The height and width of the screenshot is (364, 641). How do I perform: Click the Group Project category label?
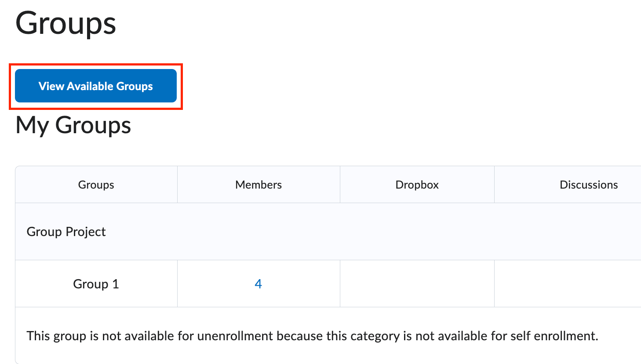tap(66, 232)
